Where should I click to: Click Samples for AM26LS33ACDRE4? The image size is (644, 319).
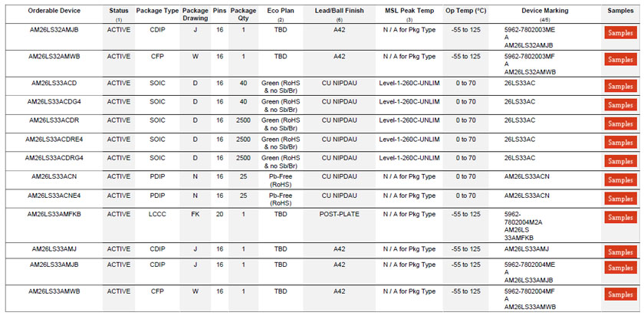620,143
